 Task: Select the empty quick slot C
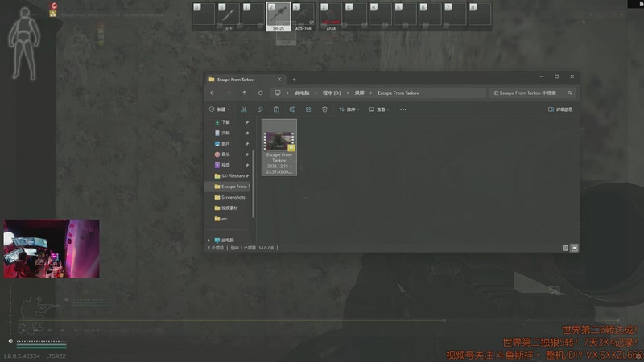pos(356,15)
